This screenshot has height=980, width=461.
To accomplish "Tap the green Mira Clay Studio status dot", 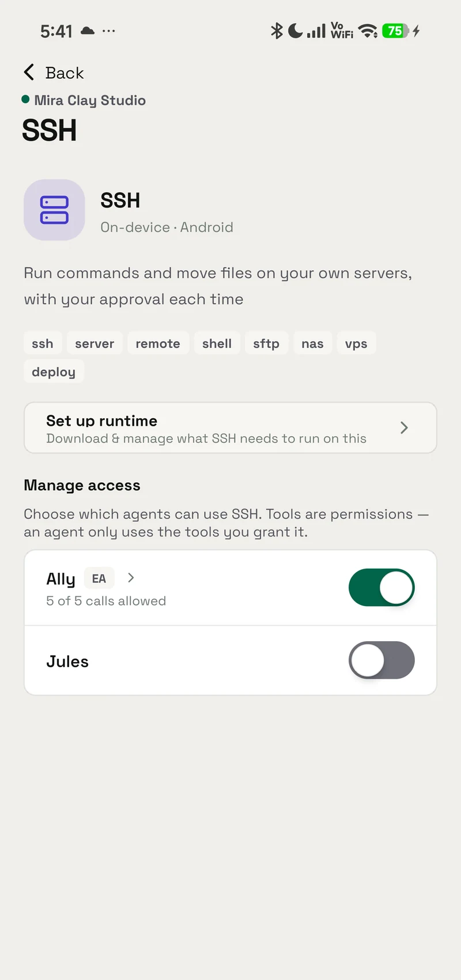I will click(25, 99).
